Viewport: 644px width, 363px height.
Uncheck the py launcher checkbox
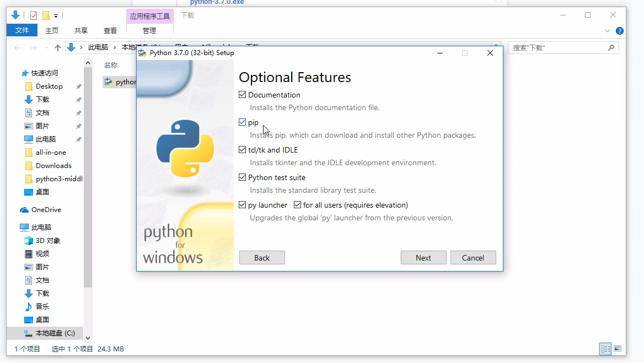pyautogui.click(x=242, y=205)
